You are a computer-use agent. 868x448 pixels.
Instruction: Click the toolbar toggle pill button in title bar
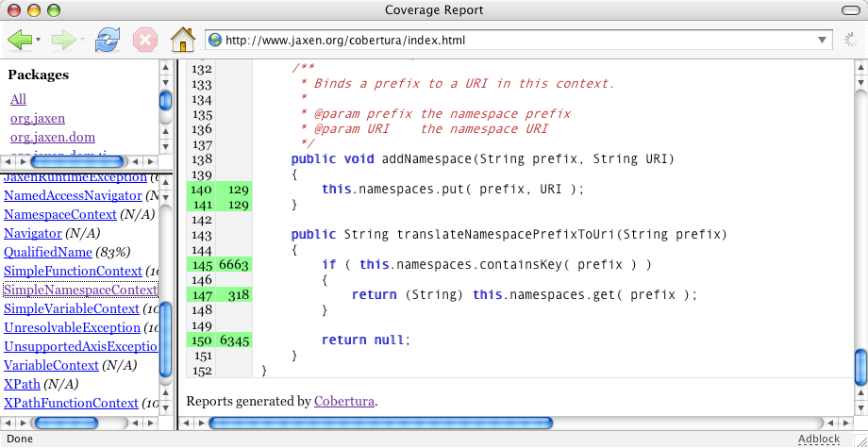[851, 10]
